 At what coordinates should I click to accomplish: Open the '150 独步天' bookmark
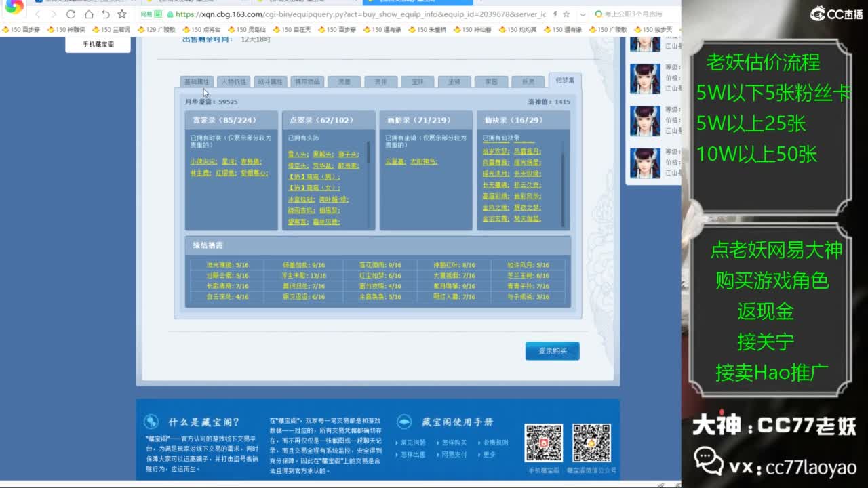coord(654,30)
